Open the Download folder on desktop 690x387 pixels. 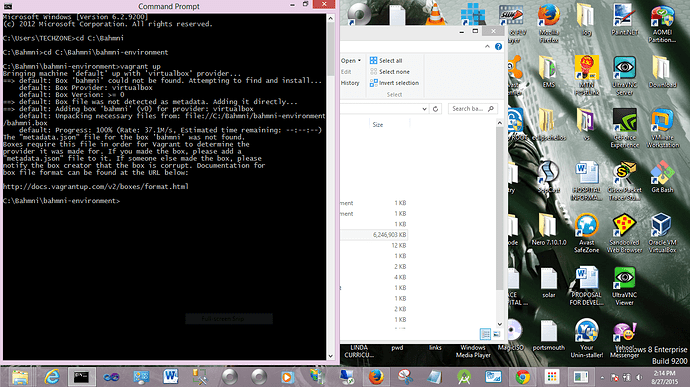662,72
